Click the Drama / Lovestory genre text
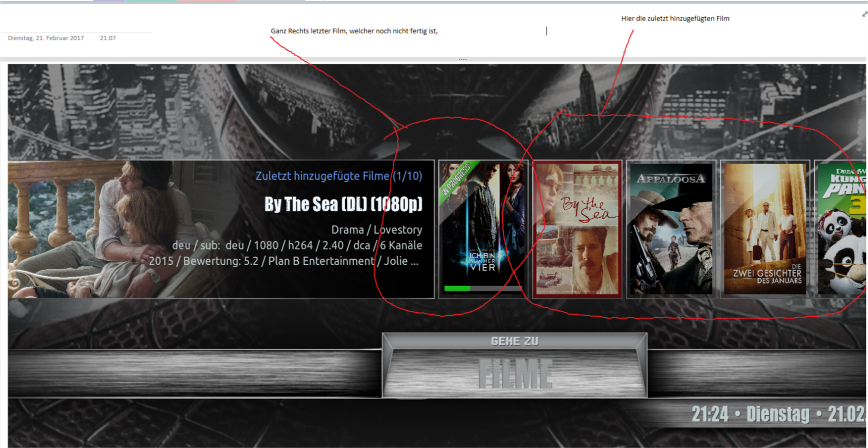This screenshot has width=868, height=448. 377,230
